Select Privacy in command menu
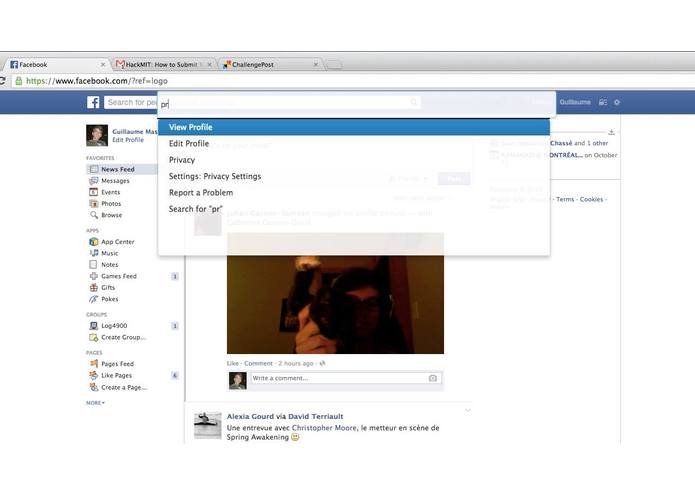The height and width of the screenshot is (494, 695). (354, 160)
